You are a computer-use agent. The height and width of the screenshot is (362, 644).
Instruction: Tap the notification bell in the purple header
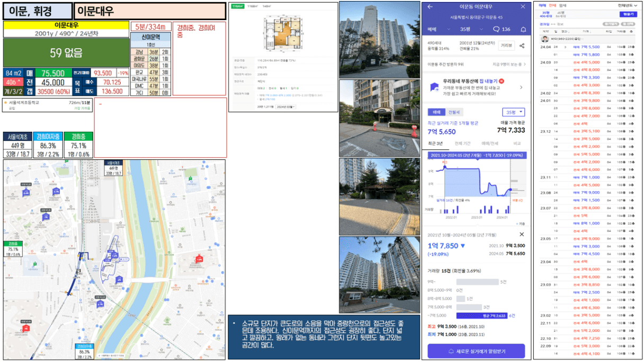click(x=523, y=29)
